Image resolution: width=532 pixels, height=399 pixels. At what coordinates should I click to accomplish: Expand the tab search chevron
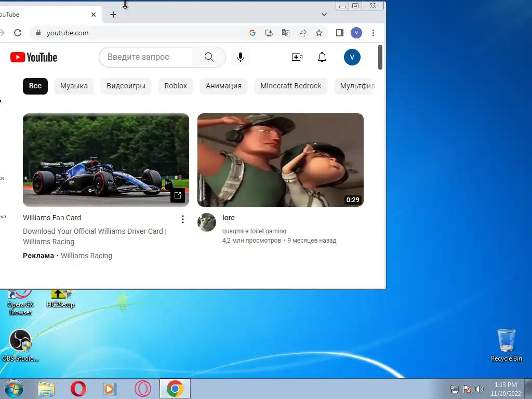click(x=324, y=15)
